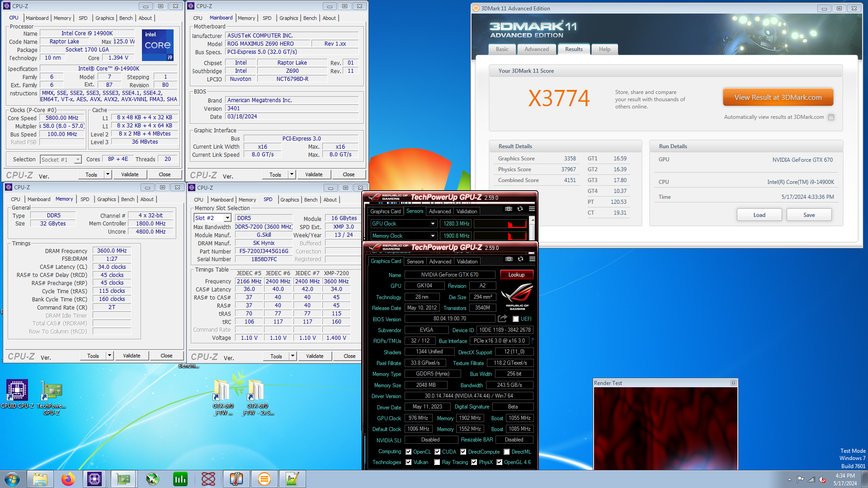This screenshot has width=868, height=488.
Task: Click the BIOS export share icon in GPU-Z
Action: pos(503,319)
